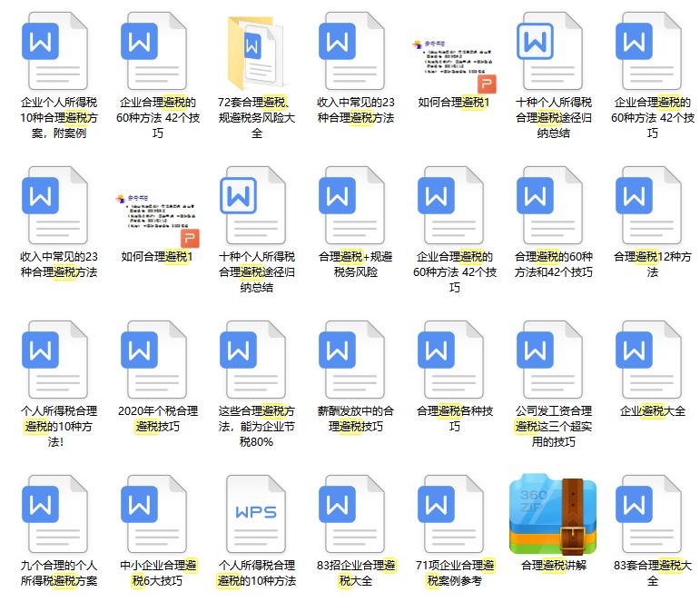Click file name 合理避税各种技巧
Image resolution: width=700 pixels, height=602 pixels.
455,419
